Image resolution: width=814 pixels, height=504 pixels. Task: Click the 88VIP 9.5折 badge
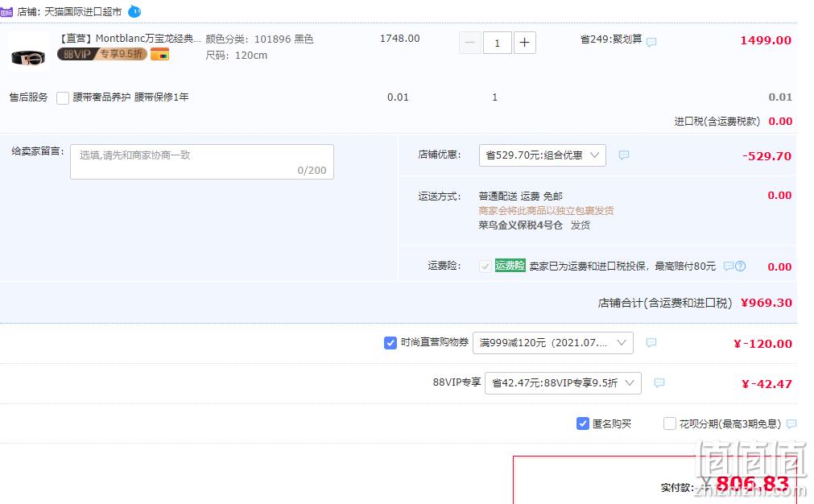[x=102, y=54]
